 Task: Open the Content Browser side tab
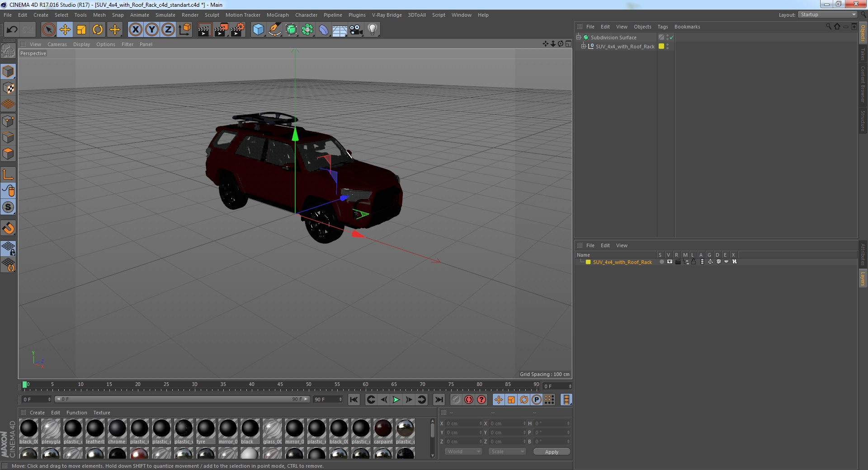[863, 84]
